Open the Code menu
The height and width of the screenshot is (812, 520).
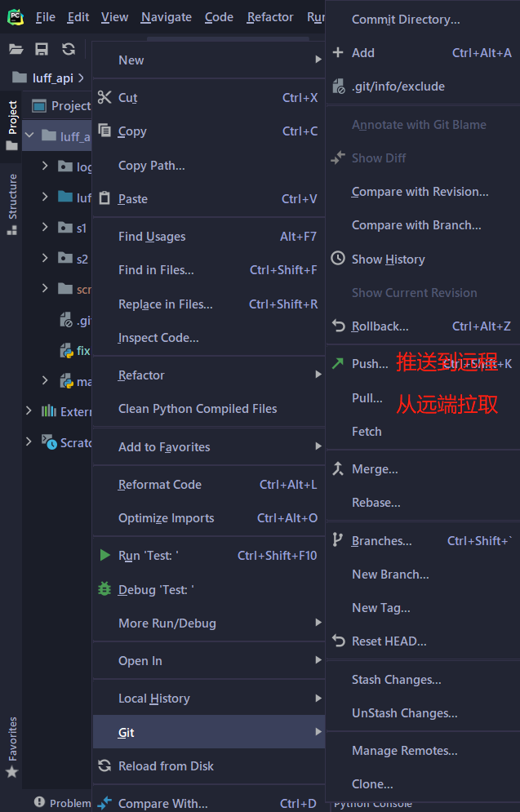point(219,17)
